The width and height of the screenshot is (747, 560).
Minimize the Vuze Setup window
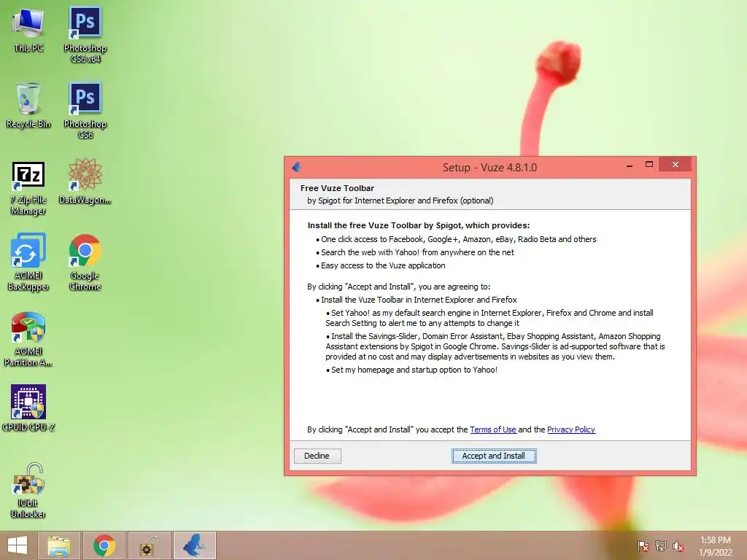(630, 166)
